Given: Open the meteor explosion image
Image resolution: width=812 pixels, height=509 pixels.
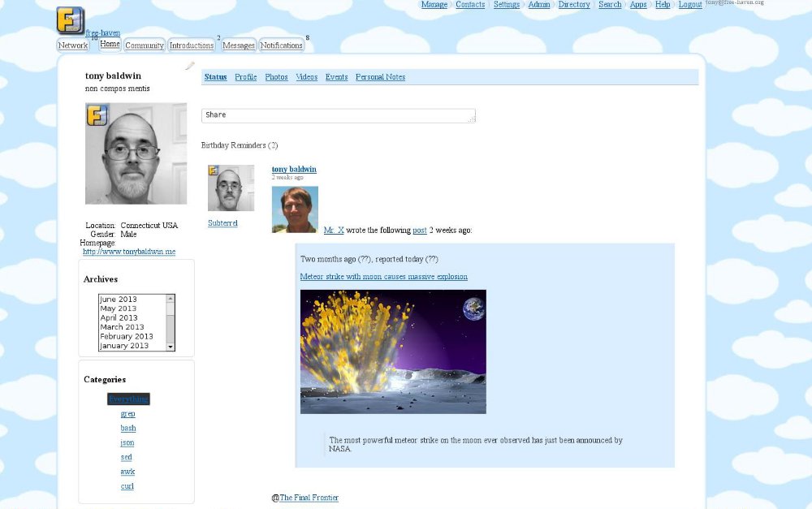Looking at the screenshot, I should click(x=393, y=352).
